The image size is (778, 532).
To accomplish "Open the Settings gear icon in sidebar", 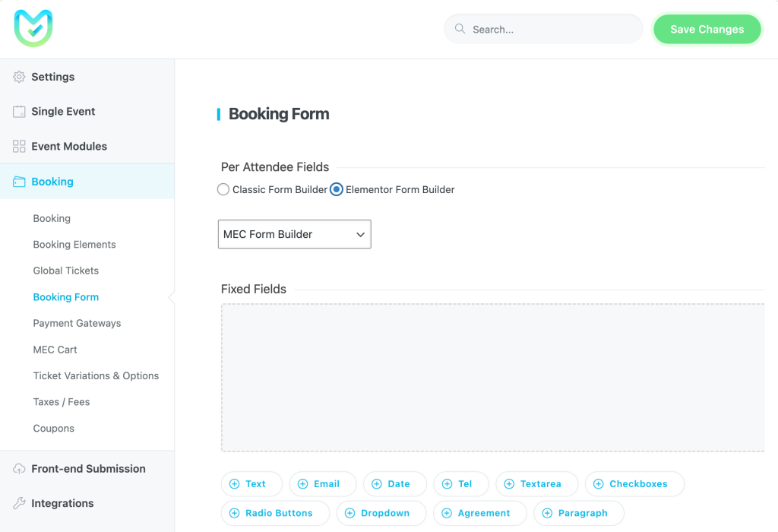I will point(17,77).
